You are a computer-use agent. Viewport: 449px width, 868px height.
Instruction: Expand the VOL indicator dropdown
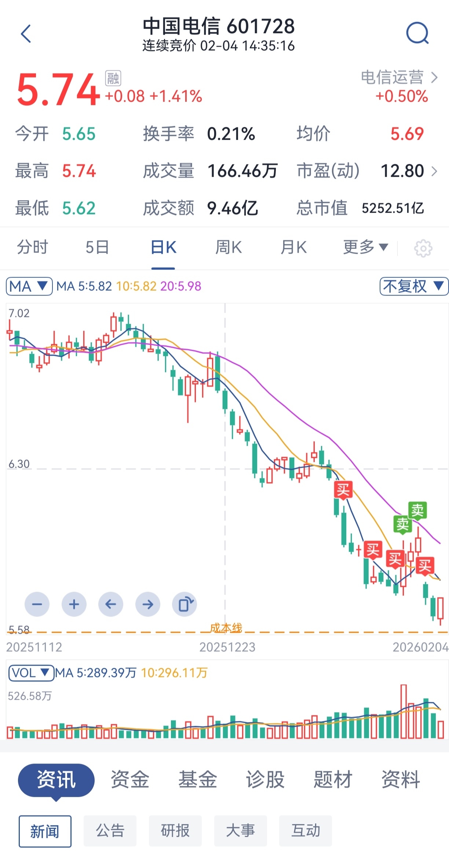(31, 673)
